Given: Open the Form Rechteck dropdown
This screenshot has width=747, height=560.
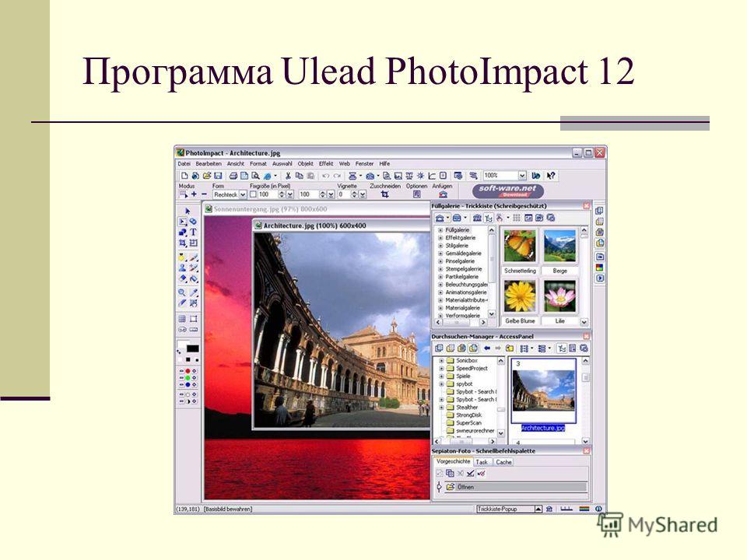Looking at the screenshot, I should tap(243, 194).
